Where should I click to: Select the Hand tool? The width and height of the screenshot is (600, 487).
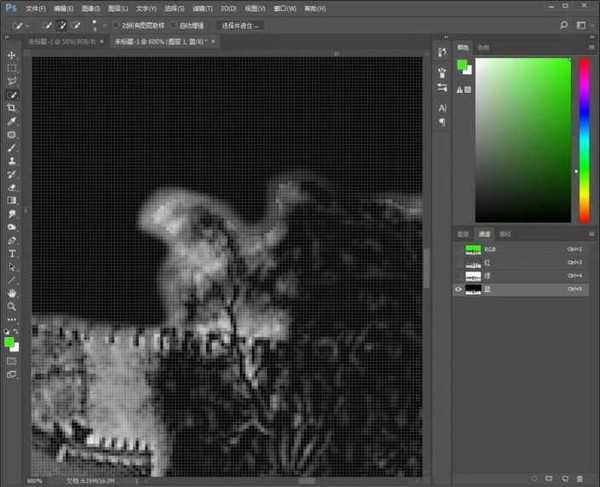coord(12,294)
